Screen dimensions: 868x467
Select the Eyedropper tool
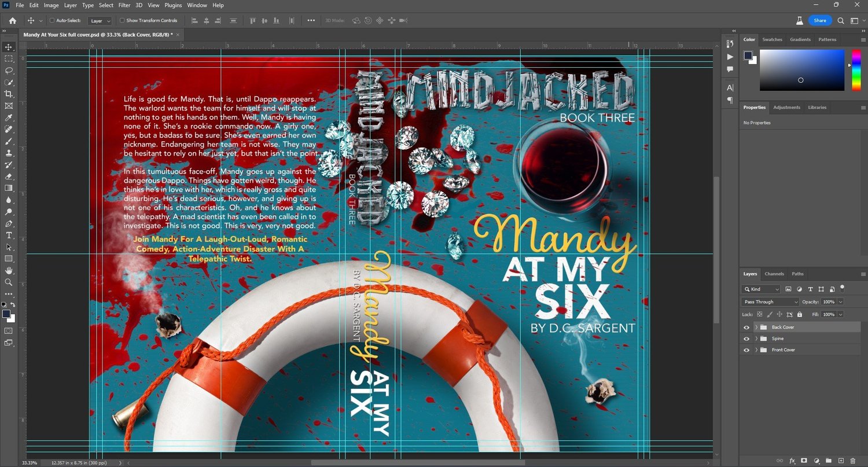(8, 117)
